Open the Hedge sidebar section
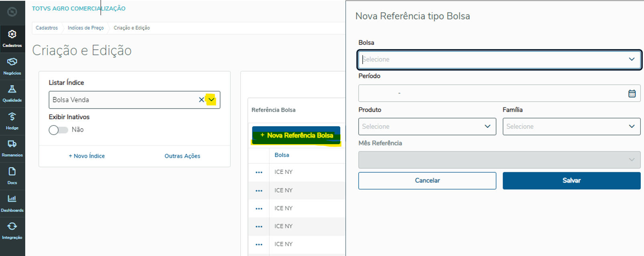Screen dimensions: 644x256 [12, 121]
